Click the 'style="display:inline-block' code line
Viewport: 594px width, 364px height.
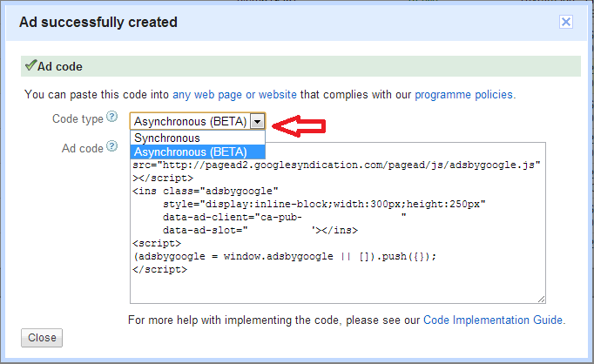(324, 204)
